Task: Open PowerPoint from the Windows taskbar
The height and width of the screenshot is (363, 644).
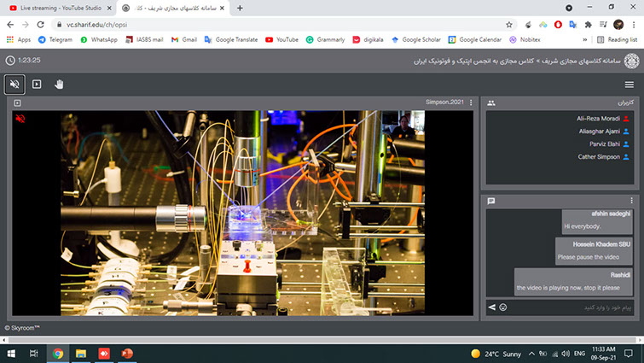Action: 128,353
